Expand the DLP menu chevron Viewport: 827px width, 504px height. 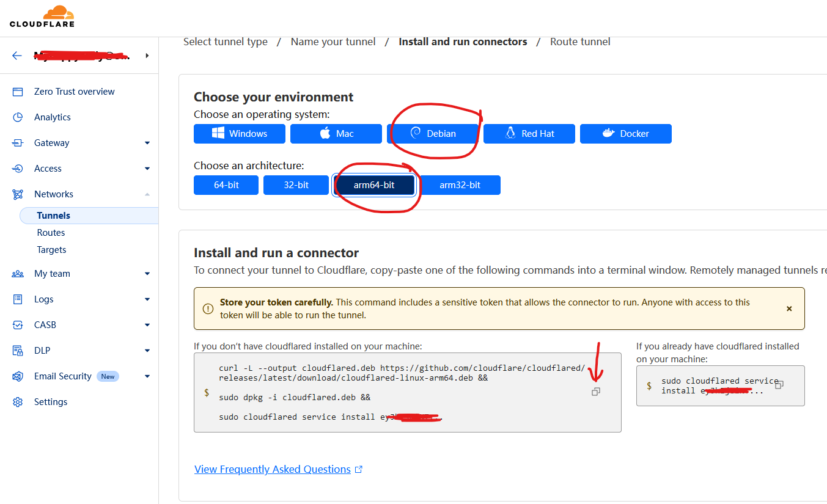tap(147, 351)
